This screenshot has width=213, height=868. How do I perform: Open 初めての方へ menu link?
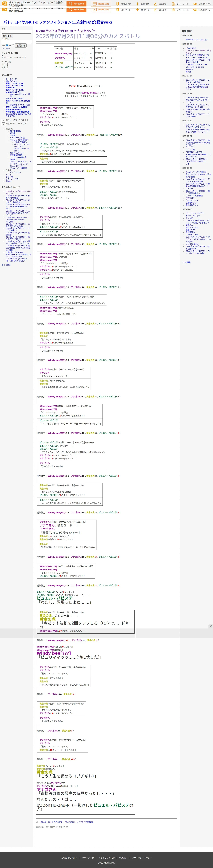[11, 81]
